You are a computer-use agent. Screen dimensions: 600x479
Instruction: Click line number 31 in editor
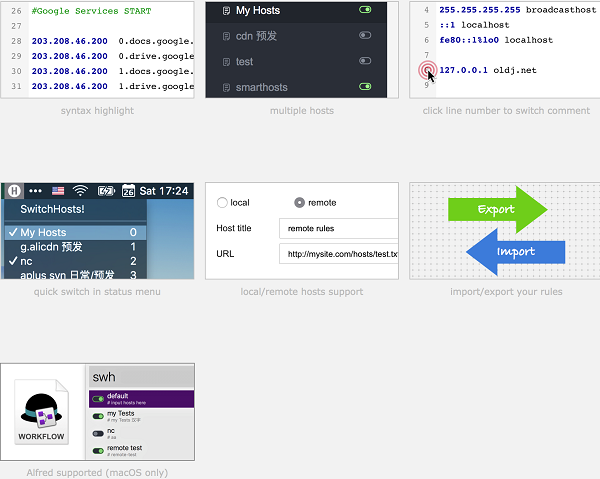coord(16,86)
